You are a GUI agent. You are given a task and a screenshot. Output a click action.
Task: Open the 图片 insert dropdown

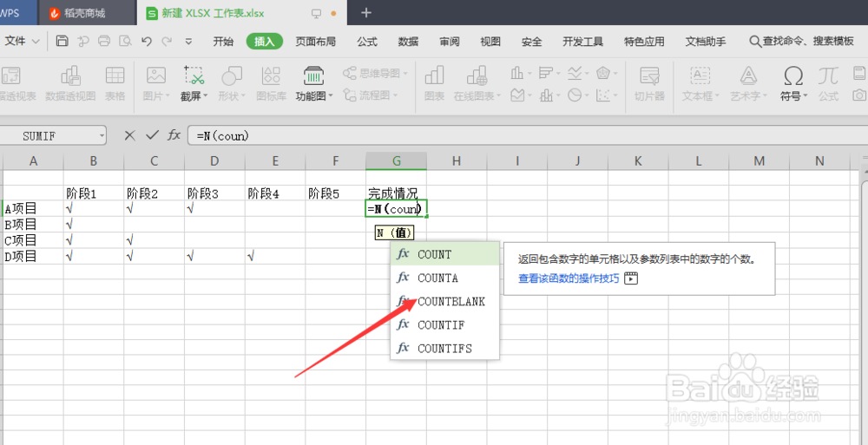[x=156, y=83]
